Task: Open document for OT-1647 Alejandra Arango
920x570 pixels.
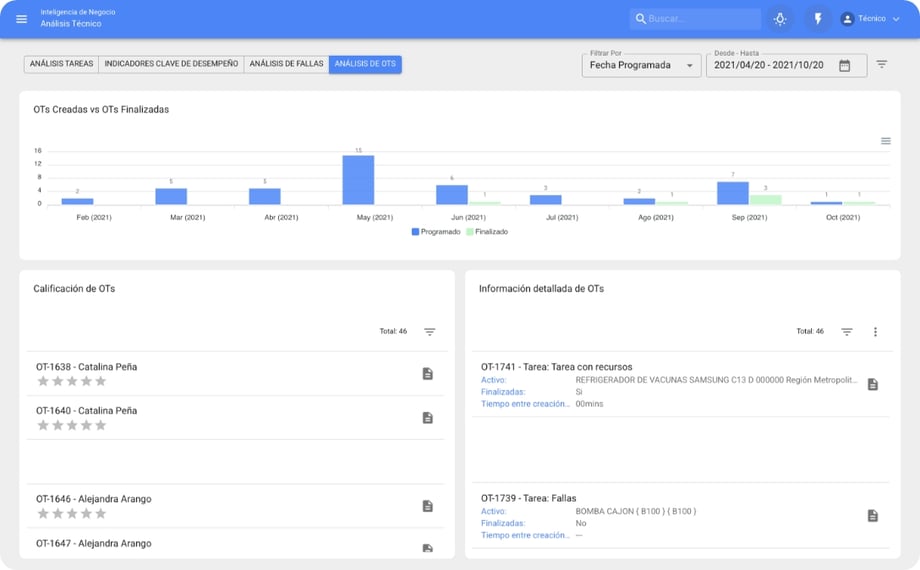Action: point(428,548)
